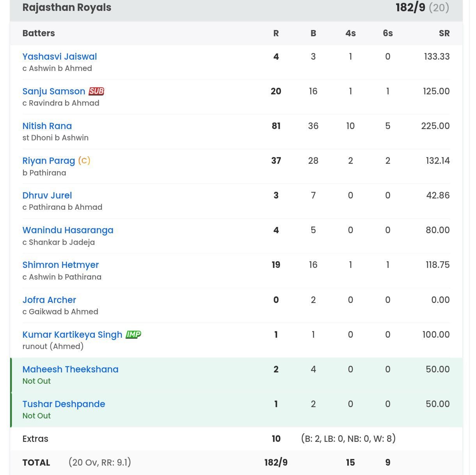Click the 4s column header
This screenshot has width=476, height=475.
(350, 33)
